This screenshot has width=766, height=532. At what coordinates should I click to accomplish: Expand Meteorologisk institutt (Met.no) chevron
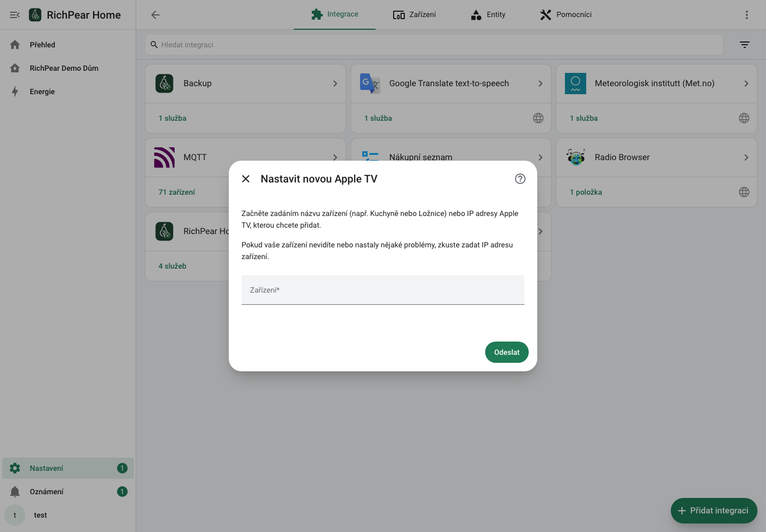[746, 84]
